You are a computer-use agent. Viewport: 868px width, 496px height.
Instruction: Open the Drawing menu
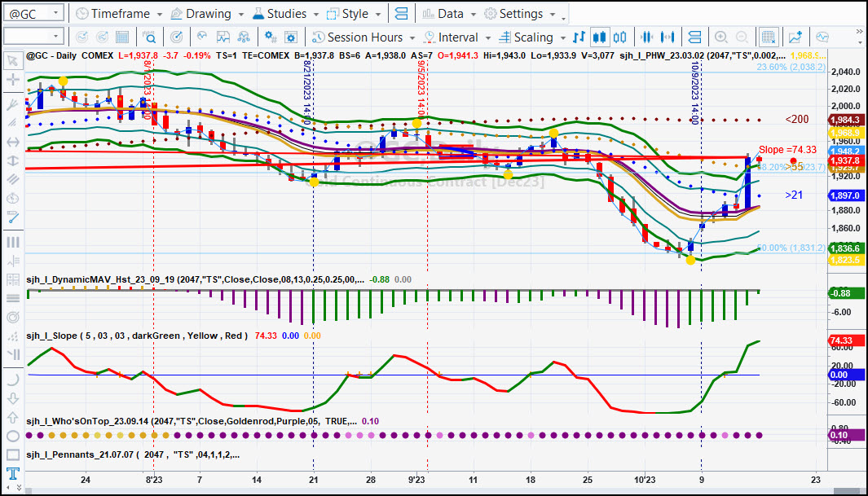click(207, 13)
